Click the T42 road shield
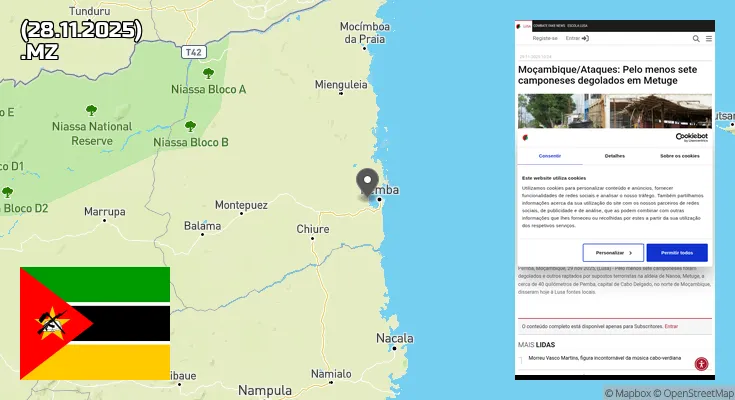The height and width of the screenshot is (400, 735). [x=194, y=52]
